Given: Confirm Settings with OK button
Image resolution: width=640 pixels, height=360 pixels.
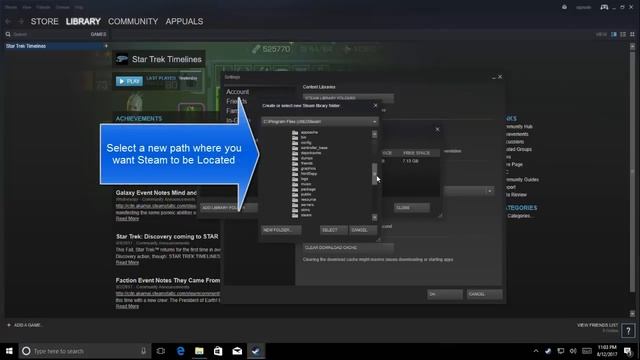Looking at the screenshot, I should click(x=445, y=294).
